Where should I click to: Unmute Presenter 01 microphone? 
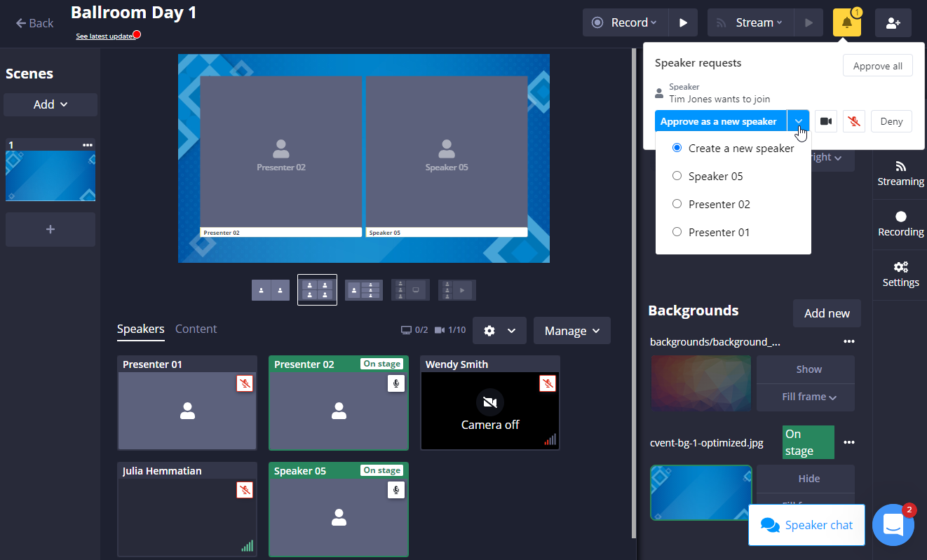245,383
